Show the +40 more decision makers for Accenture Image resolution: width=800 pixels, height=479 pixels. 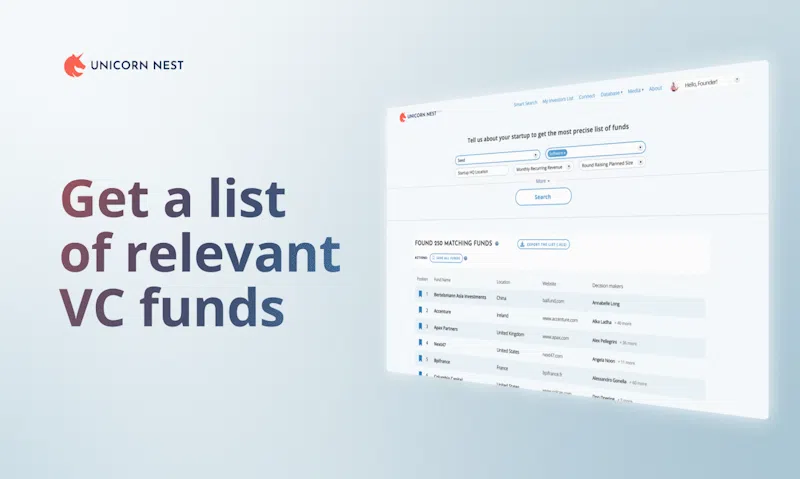(x=623, y=323)
